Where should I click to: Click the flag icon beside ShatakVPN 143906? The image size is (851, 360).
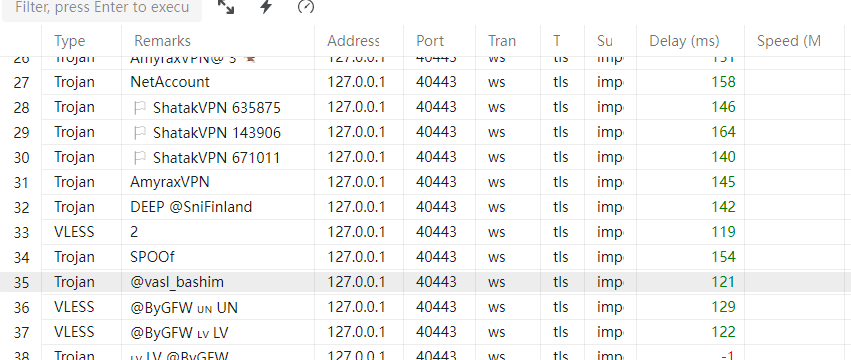(x=139, y=132)
